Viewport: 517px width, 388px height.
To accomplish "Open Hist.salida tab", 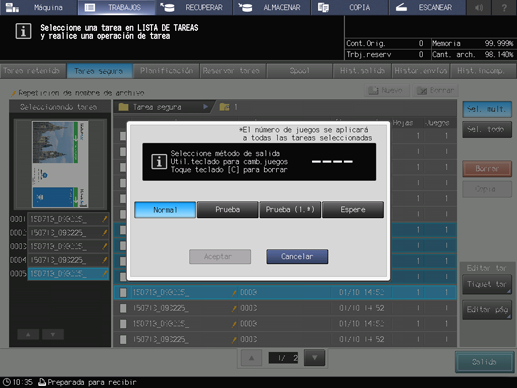I will (362, 71).
